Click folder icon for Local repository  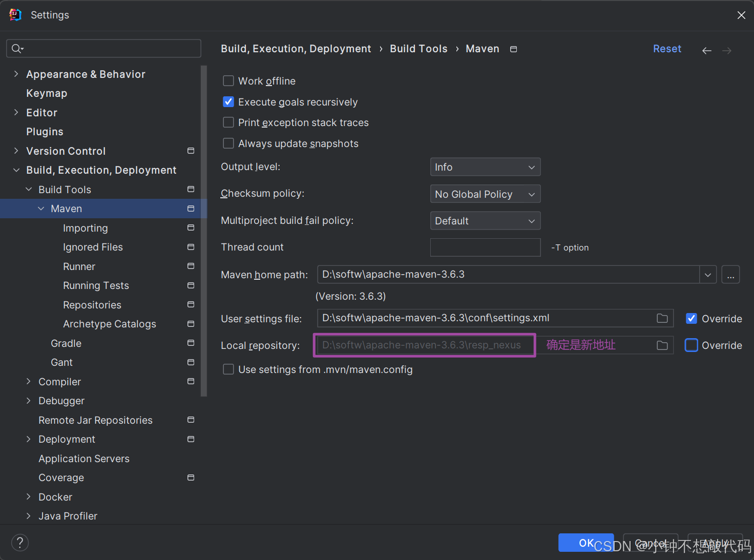pos(662,345)
